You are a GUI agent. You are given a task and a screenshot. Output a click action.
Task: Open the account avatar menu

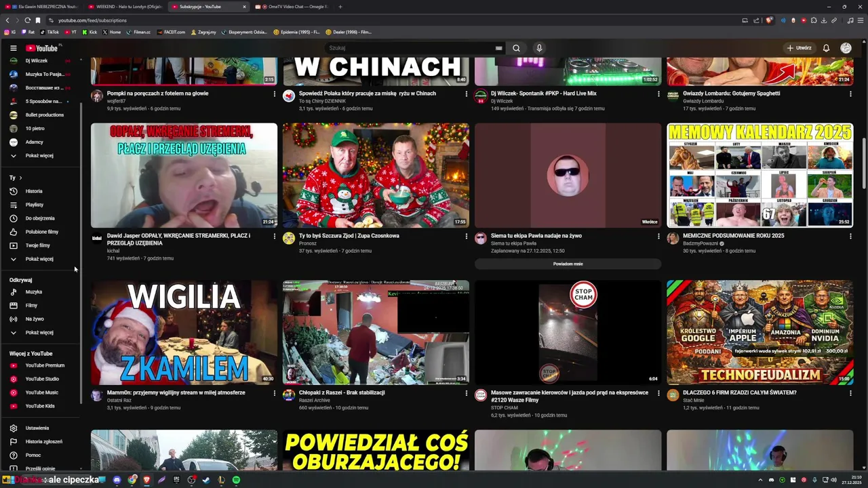point(846,48)
